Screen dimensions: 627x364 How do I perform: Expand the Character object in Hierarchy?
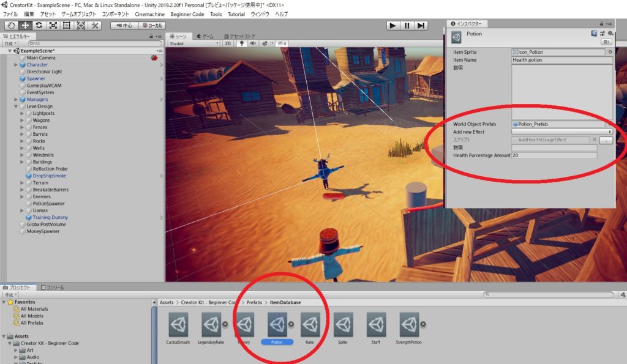tap(16, 65)
